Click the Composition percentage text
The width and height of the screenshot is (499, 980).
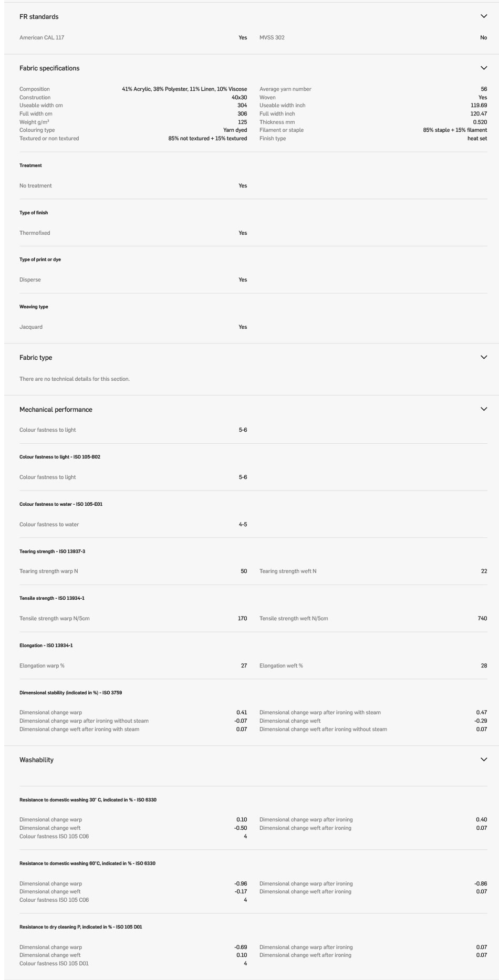(x=184, y=89)
